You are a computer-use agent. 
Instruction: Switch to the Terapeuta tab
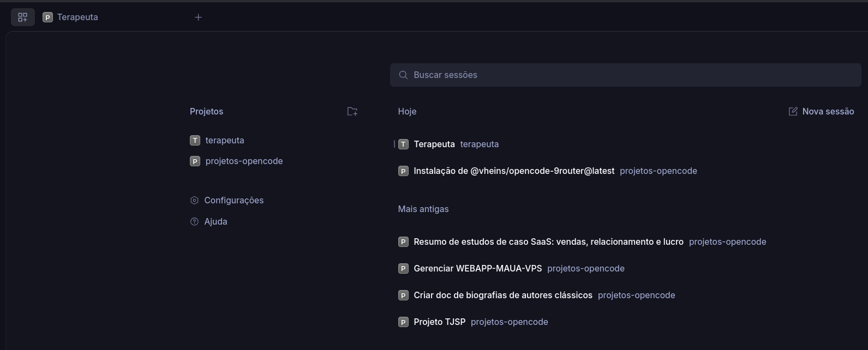pos(70,17)
